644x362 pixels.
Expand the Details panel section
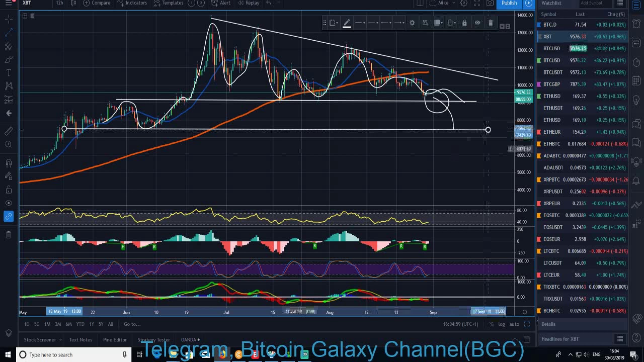pos(582,324)
